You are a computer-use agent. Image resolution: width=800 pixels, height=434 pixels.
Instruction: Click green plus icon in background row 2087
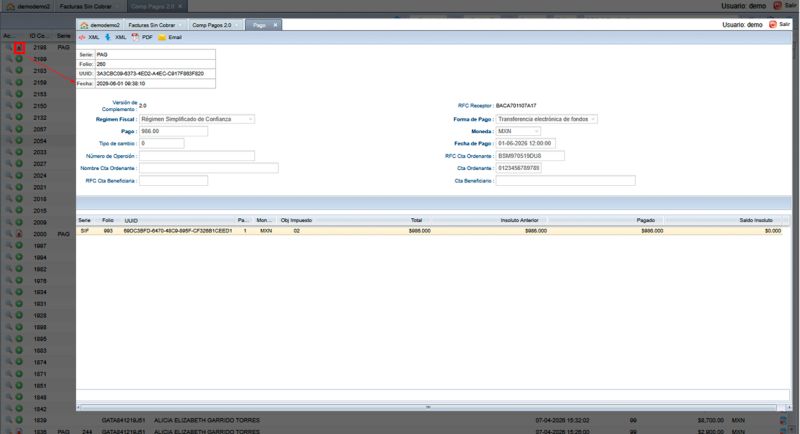[19, 129]
